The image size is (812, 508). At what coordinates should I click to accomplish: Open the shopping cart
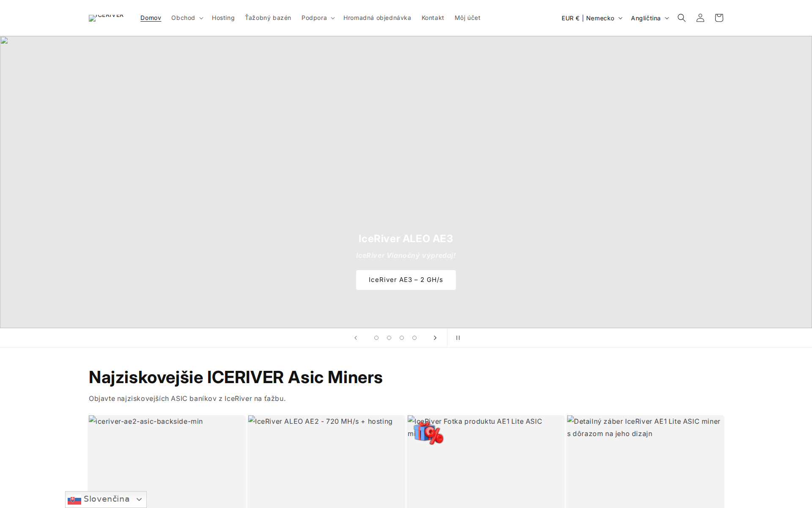click(719, 18)
